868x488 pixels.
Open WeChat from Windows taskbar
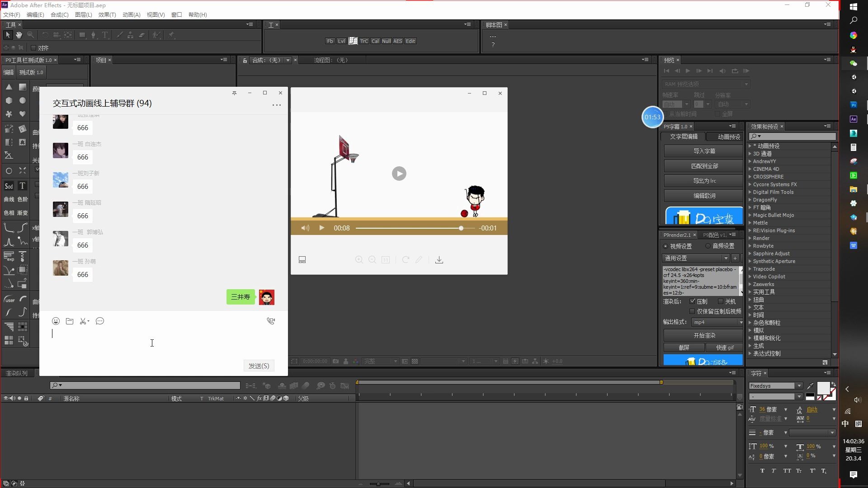pyautogui.click(x=853, y=63)
